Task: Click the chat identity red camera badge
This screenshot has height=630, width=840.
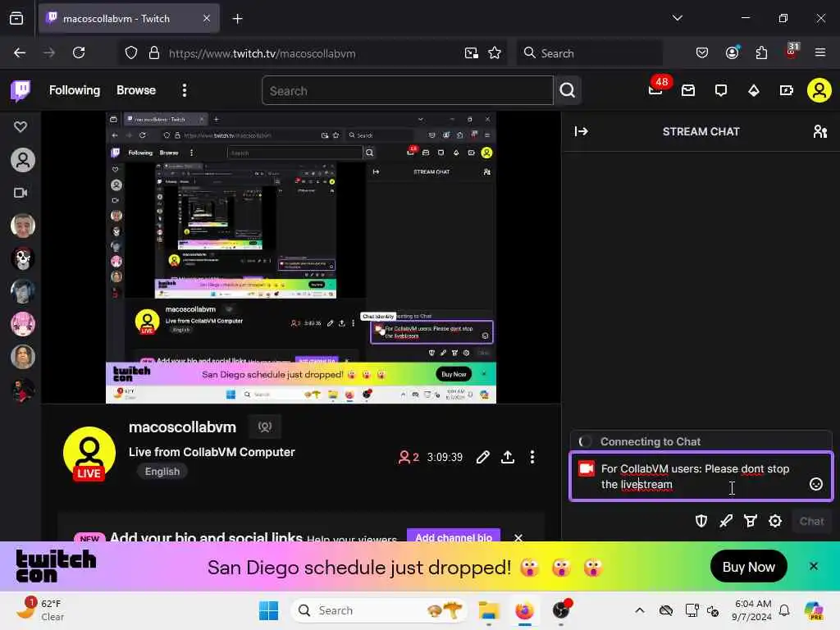Action: [587, 468]
